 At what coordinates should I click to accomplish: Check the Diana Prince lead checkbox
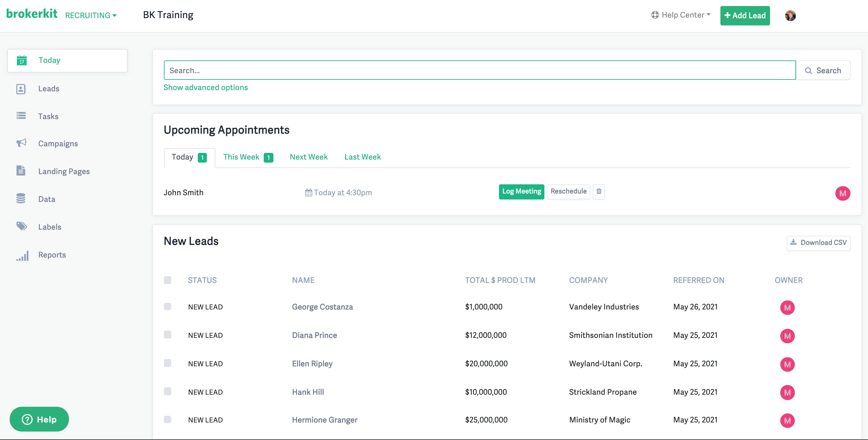[168, 335]
